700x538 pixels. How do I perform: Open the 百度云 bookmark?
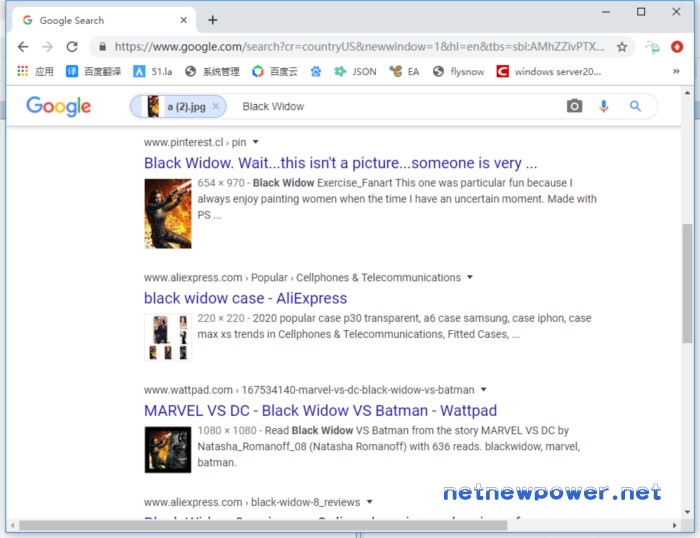[x=275, y=71]
